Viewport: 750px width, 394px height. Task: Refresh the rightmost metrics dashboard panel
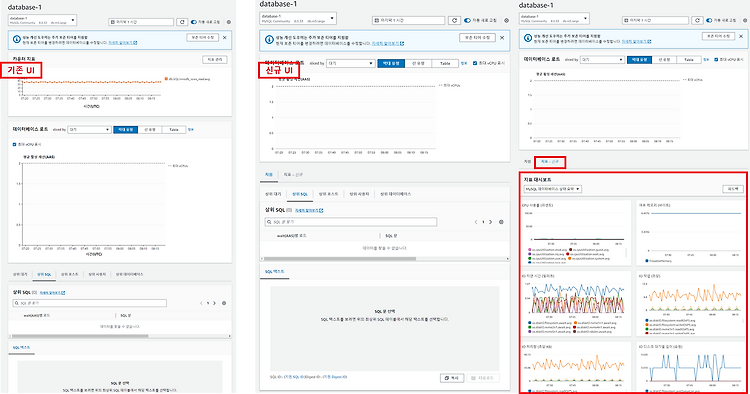697,21
